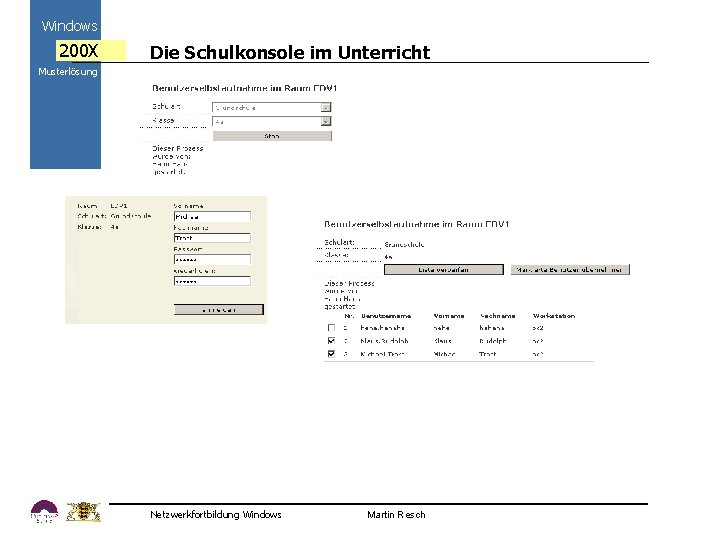Click the 'Martin Resch' footer text
Viewport: 720px width, 540px height.
point(396,514)
